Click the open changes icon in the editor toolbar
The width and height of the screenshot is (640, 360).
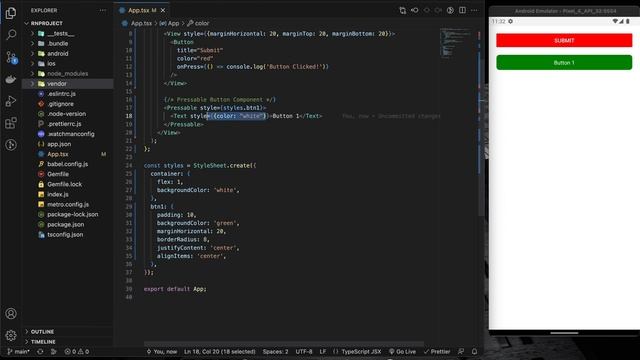coord(402,10)
